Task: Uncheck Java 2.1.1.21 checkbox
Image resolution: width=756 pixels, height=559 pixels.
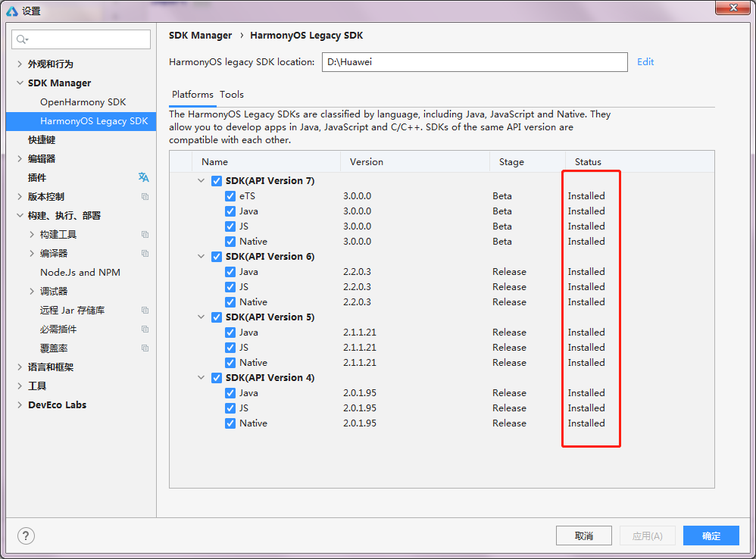Action: (230, 333)
